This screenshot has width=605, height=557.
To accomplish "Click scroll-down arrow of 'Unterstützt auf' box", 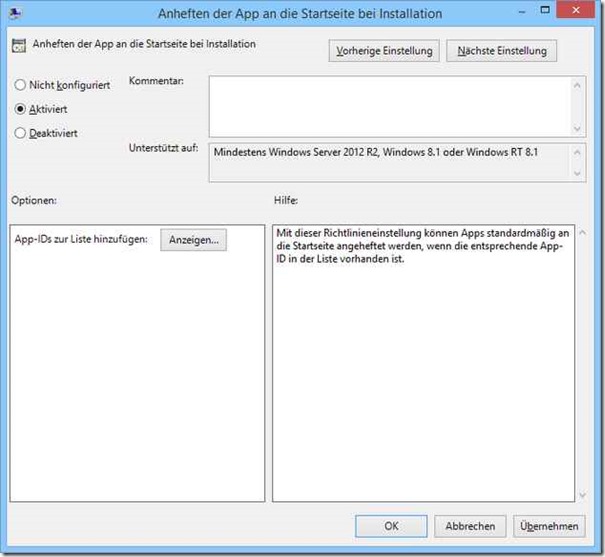I will [578, 174].
